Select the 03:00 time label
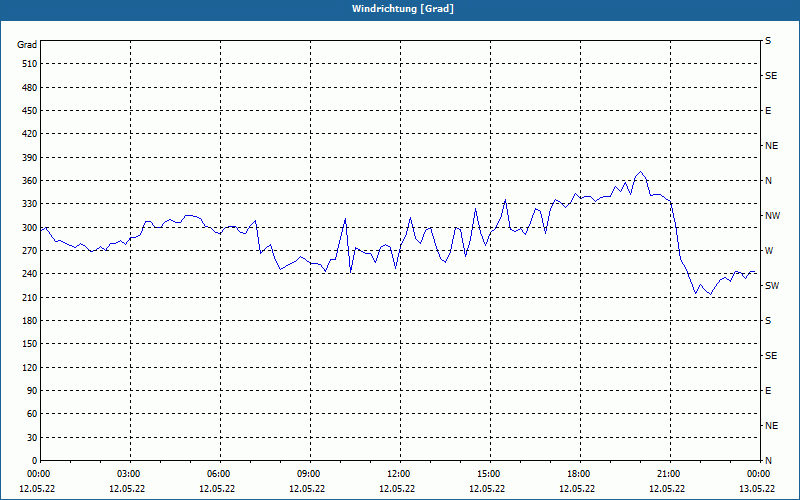Screen dimensions: 800x500 point(131,474)
